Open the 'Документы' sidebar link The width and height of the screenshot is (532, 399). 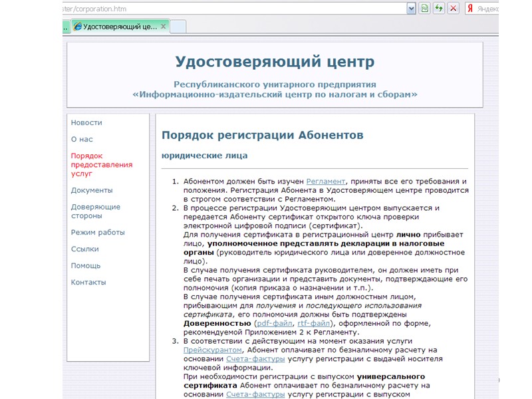pos(92,190)
